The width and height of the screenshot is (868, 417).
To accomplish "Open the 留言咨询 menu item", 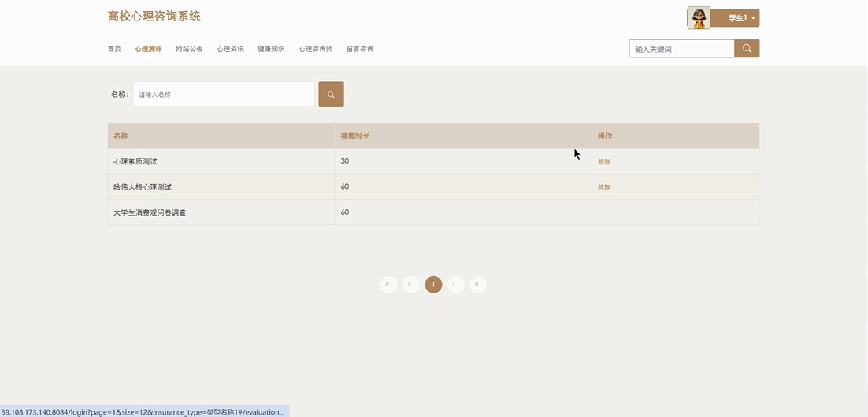I will [360, 49].
